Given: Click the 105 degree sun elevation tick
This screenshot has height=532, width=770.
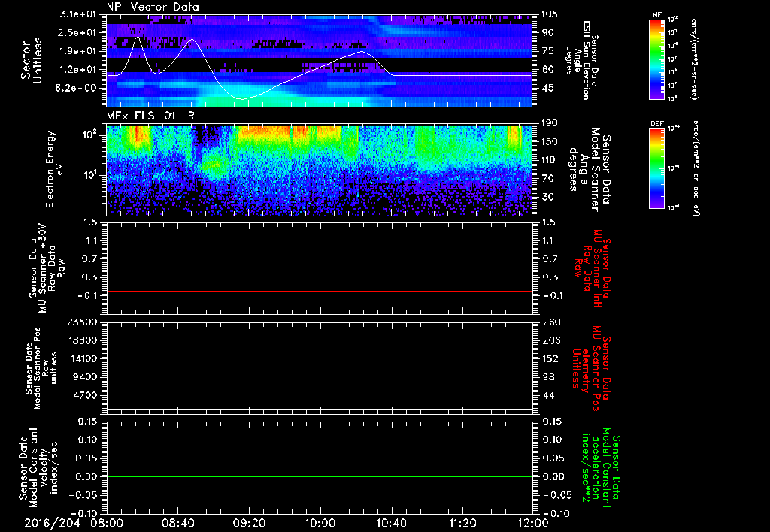Looking at the screenshot, I should 549,14.
